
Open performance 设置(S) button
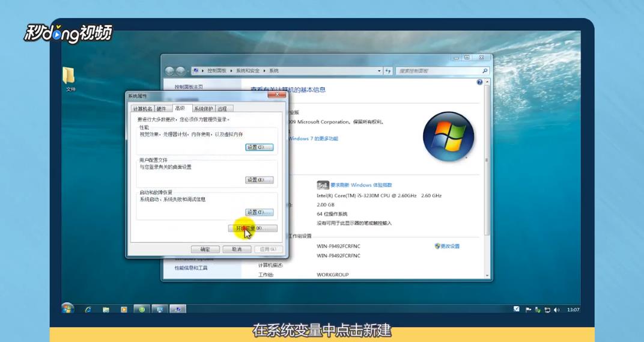tap(259, 147)
